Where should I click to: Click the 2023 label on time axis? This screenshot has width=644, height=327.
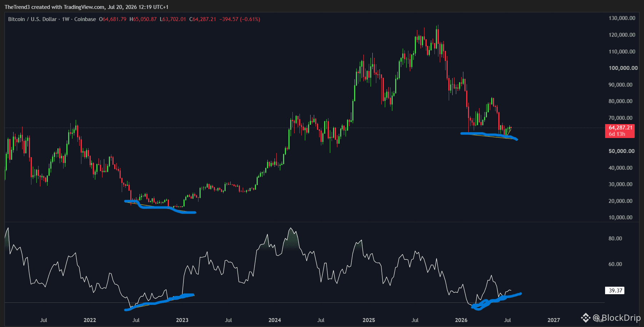tap(182, 320)
